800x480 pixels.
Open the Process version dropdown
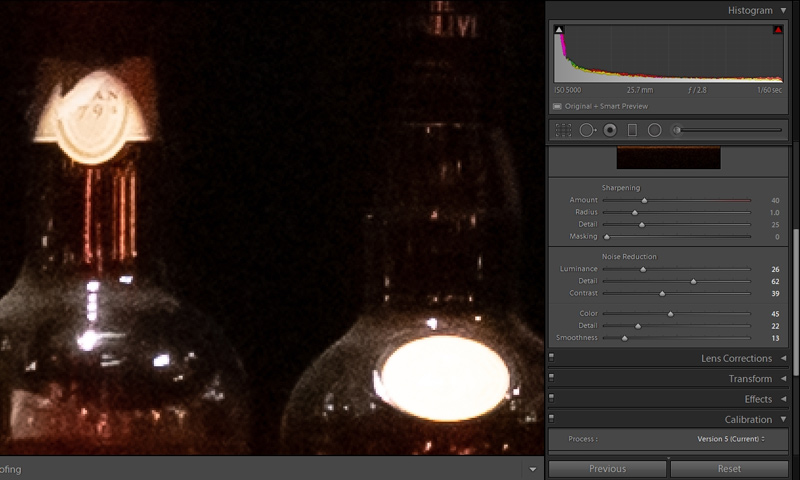(731, 439)
